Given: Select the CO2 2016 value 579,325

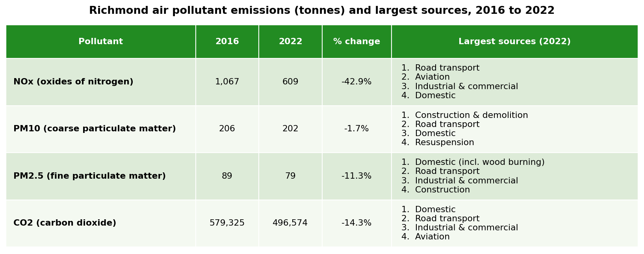Looking at the screenshot, I should pyautogui.click(x=227, y=223).
